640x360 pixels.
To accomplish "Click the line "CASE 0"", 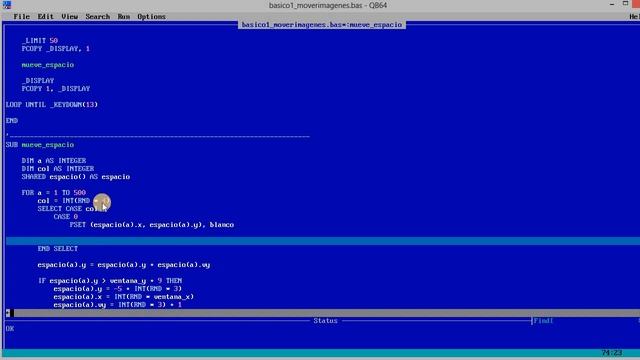I will tap(65, 217).
